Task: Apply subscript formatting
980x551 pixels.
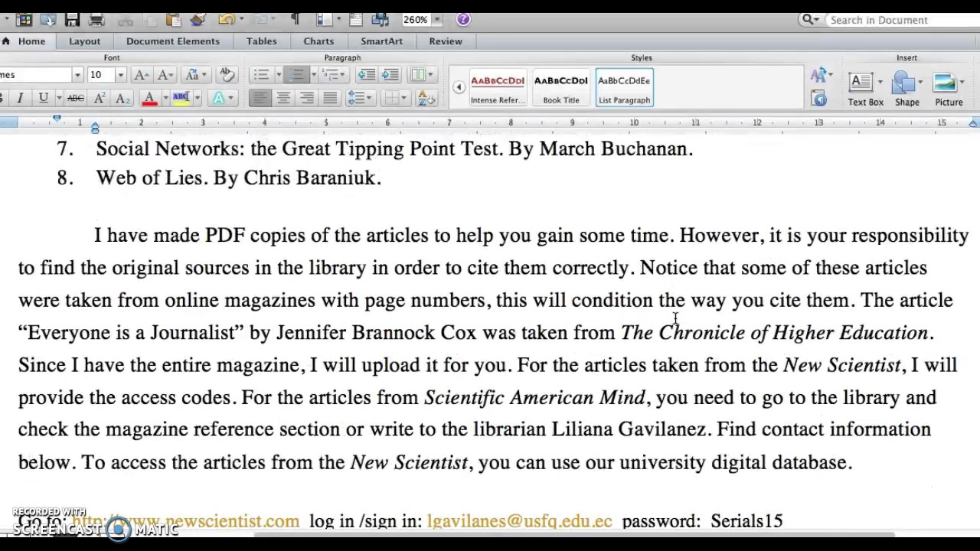Action: coord(122,98)
